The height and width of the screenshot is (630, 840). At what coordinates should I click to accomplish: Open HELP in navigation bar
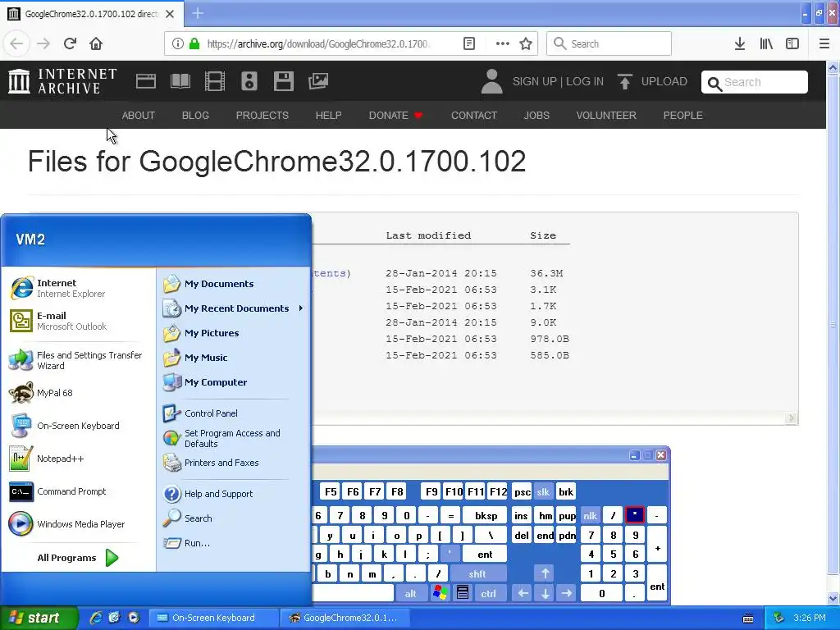328,115
